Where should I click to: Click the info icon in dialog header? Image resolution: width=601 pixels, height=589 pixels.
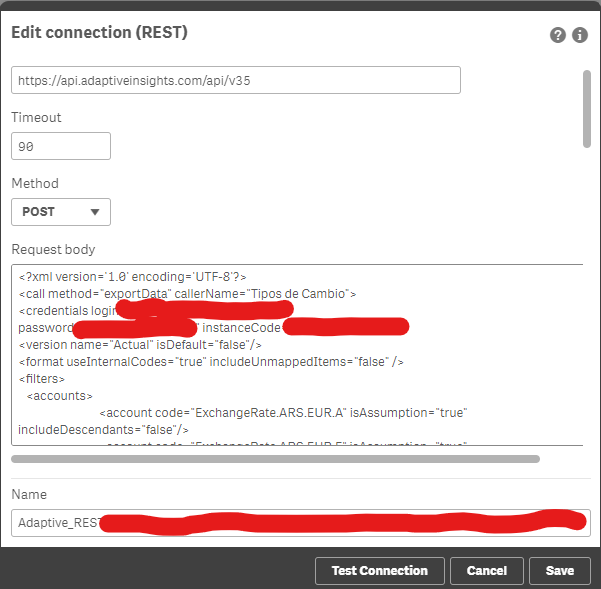pos(580,35)
